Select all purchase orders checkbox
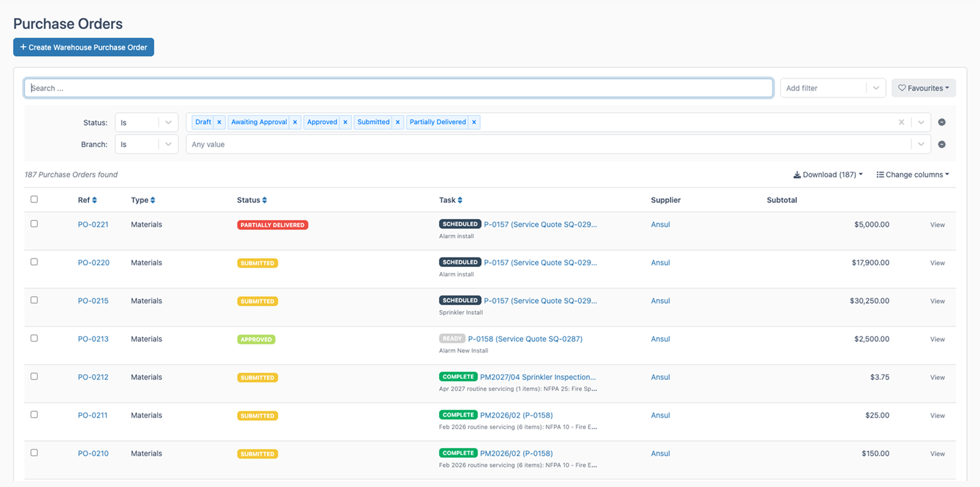Screen dimensions: 980x487 (34, 199)
